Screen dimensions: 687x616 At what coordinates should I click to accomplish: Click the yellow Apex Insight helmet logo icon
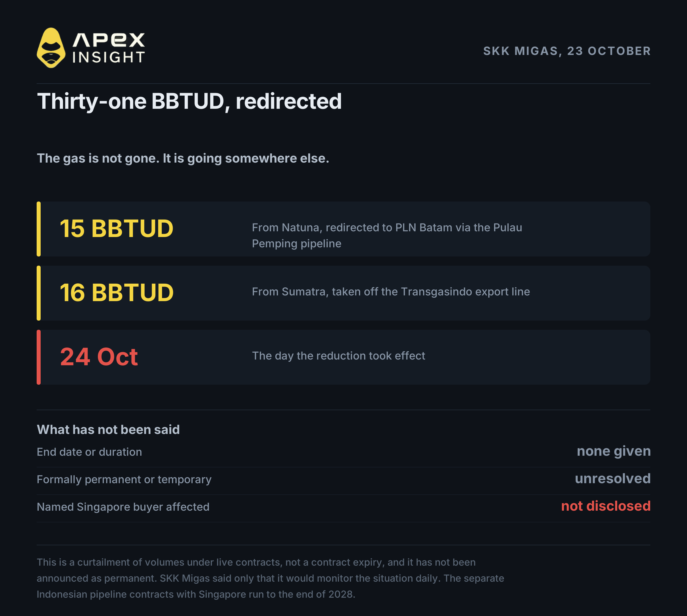[51, 48]
